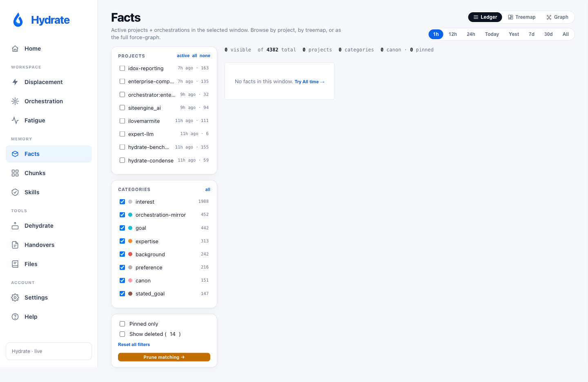Click the Home house icon

pos(15,49)
